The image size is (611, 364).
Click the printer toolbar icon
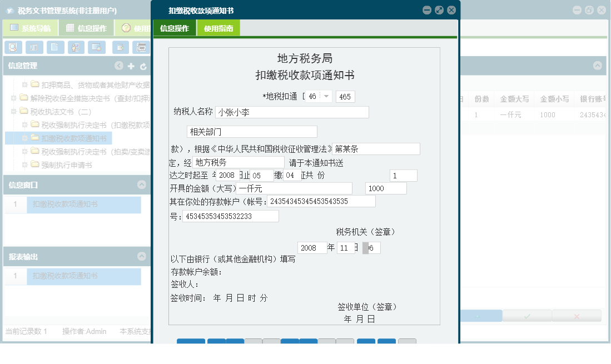pos(141,47)
